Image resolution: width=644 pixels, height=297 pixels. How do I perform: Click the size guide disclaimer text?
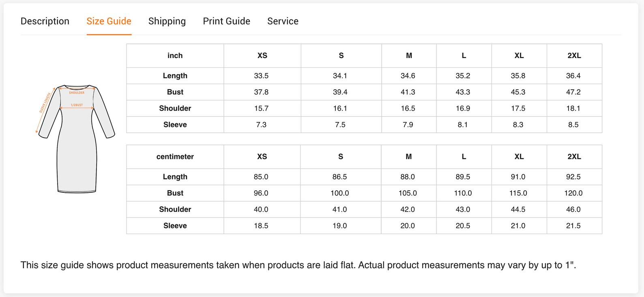[298, 265]
